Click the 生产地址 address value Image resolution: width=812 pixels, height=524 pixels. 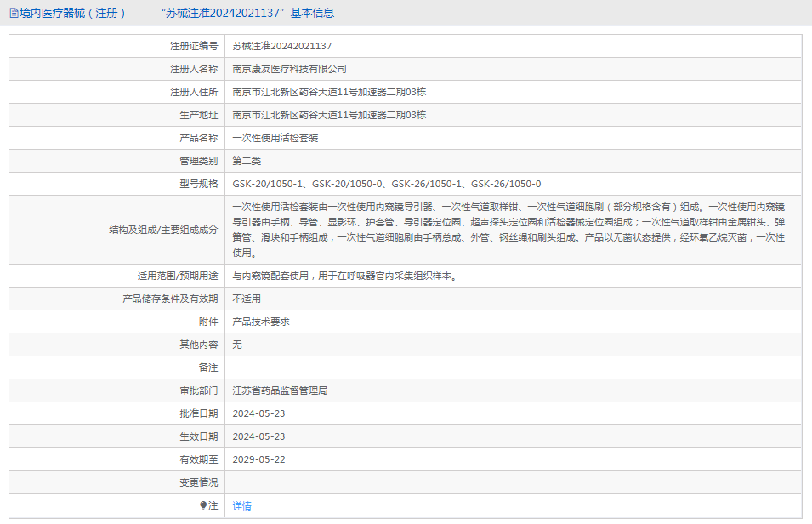(x=329, y=115)
